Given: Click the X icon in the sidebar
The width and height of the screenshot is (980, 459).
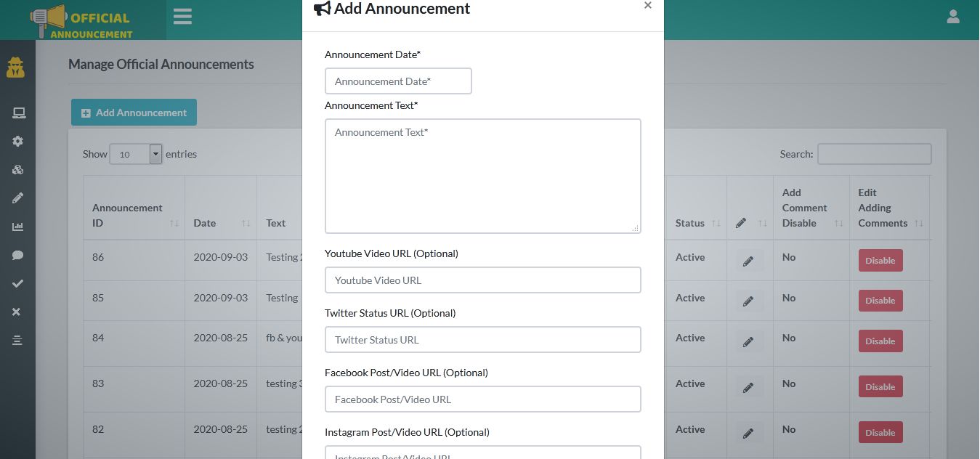Looking at the screenshot, I should (x=17, y=312).
